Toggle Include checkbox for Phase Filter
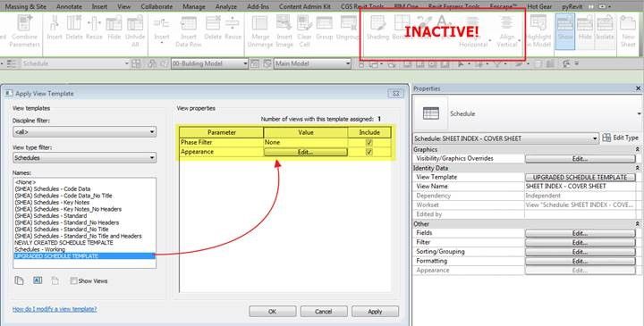The width and height of the screenshot is (644, 326). (369, 142)
